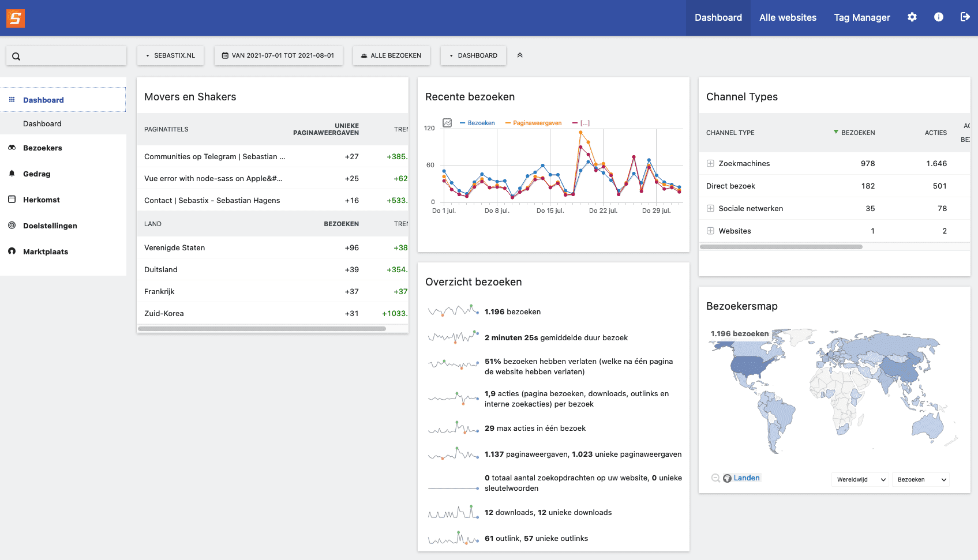Open Tag Manager in top menu
The image size is (978, 560).
[x=862, y=18]
